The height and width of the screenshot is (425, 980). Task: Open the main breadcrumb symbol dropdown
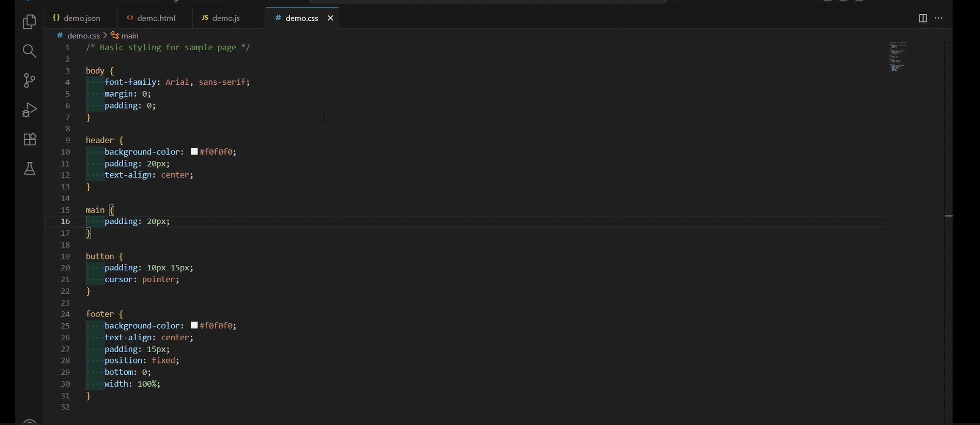[125, 36]
